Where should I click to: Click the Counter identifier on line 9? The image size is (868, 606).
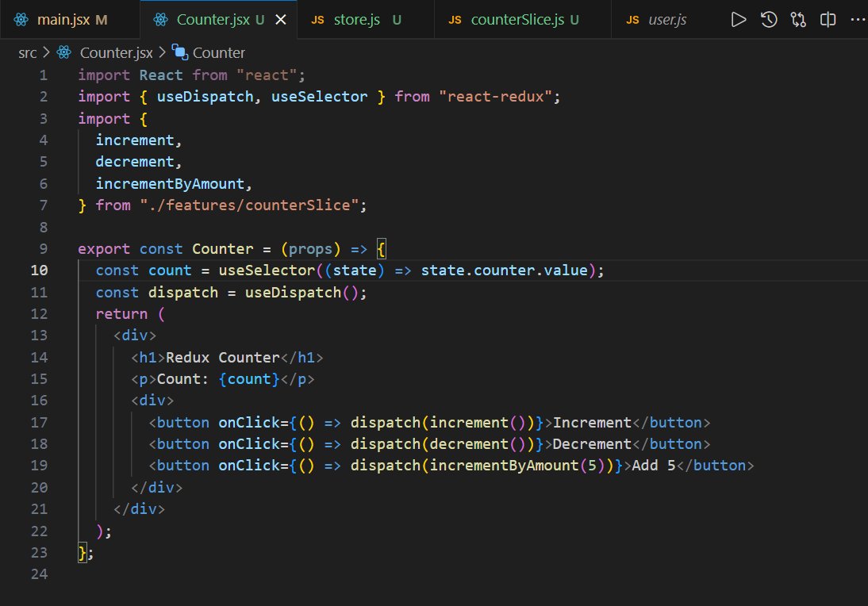coord(222,249)
